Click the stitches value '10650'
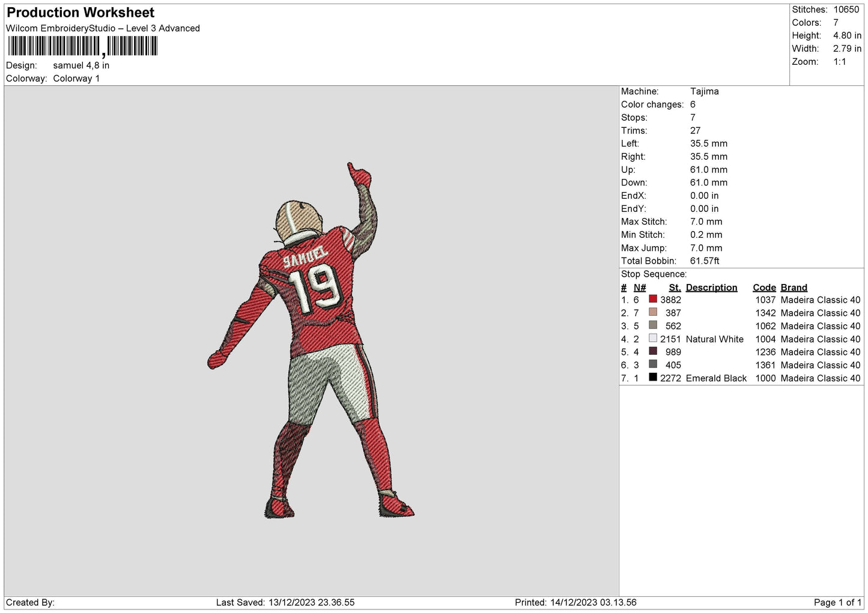The height and width of the screenshot is (613, 868). (846, 10)
